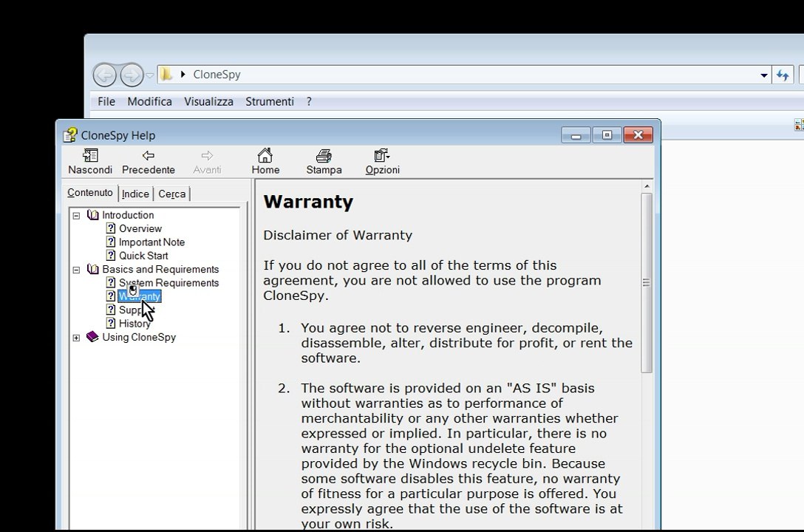
Task: Open the File menu in Explorer
Action: click(106, 101)
